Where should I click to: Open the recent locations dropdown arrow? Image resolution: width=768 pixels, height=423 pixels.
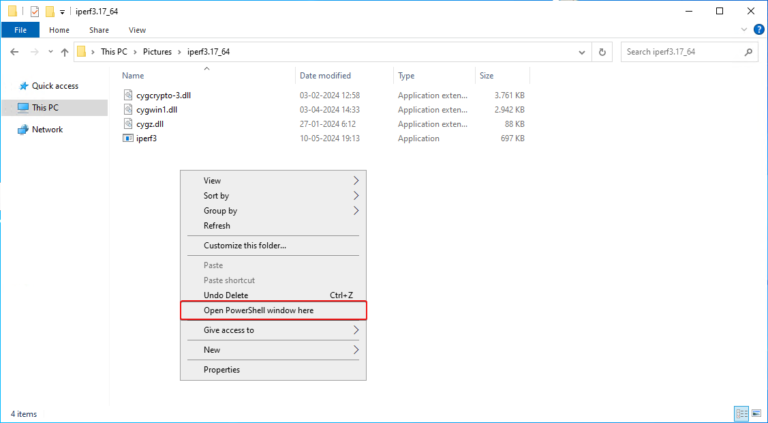(50, 52)
